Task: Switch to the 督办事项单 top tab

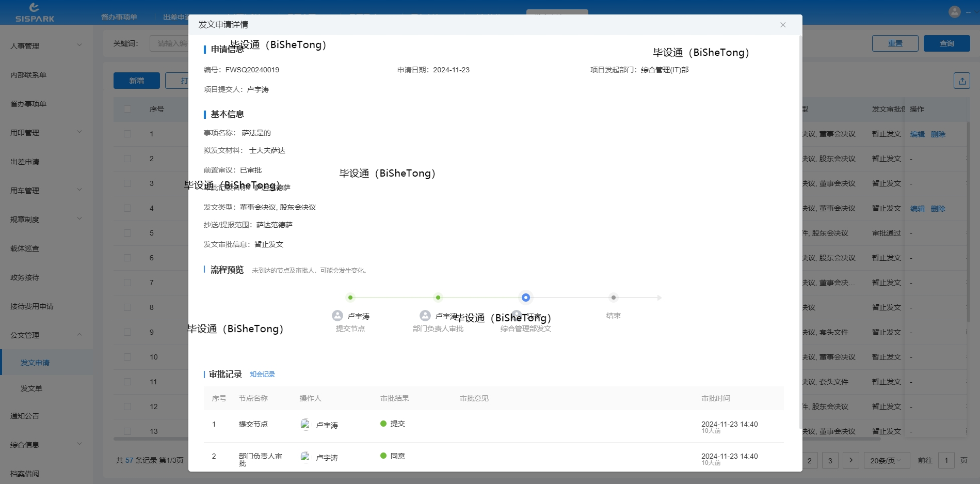Action: (x=119, y=17)
